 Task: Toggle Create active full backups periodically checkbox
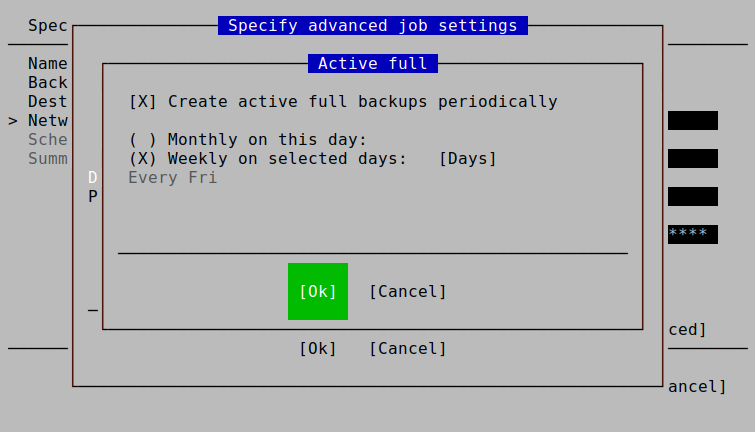pos(143,101)
